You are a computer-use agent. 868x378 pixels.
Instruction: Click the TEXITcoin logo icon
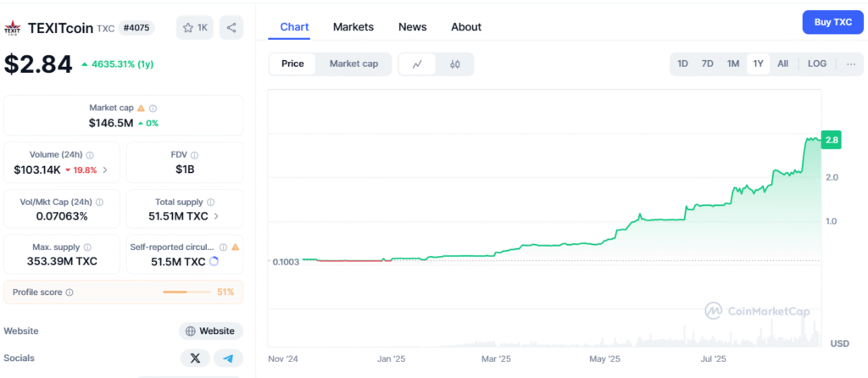12,28
